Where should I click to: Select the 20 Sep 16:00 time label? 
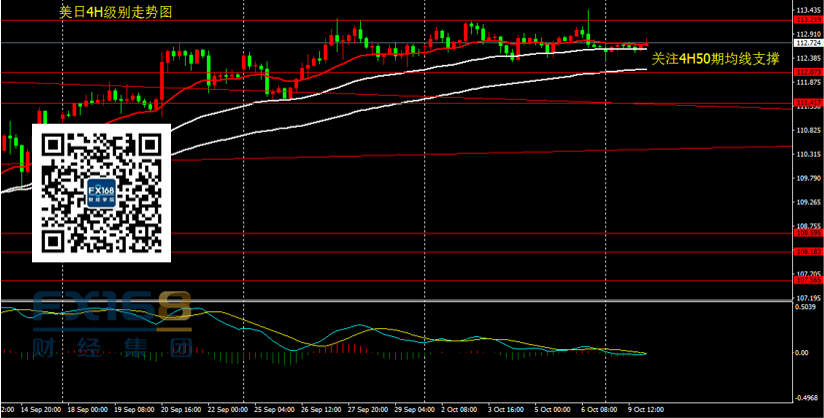tap(181, 410)
